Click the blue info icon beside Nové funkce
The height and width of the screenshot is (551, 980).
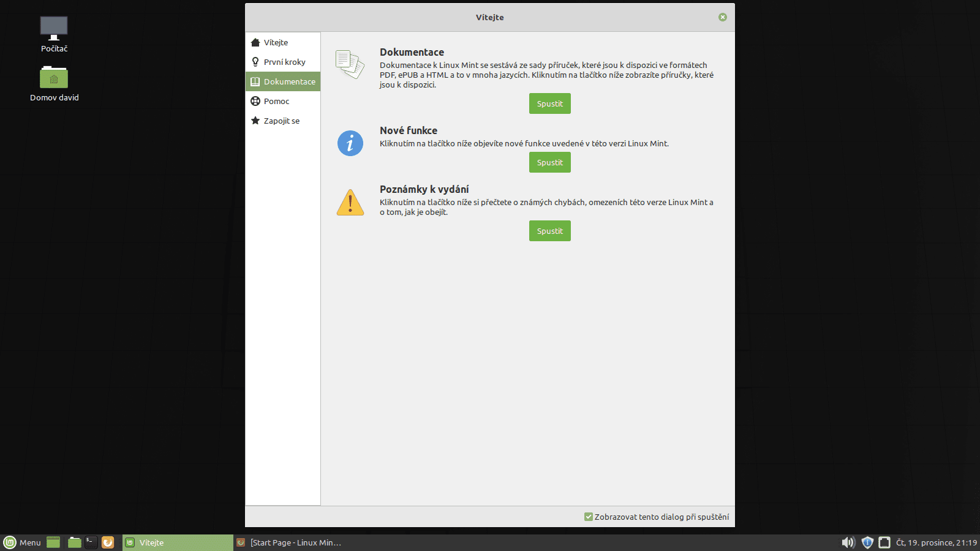click(x=350, y=143)
